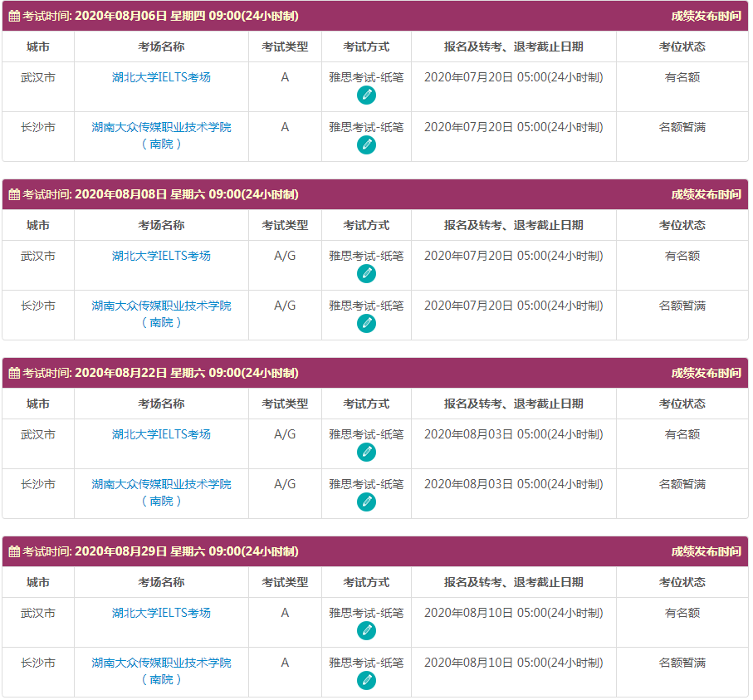点击8月6日考试时间栏的日历图标

click(15, 14)
